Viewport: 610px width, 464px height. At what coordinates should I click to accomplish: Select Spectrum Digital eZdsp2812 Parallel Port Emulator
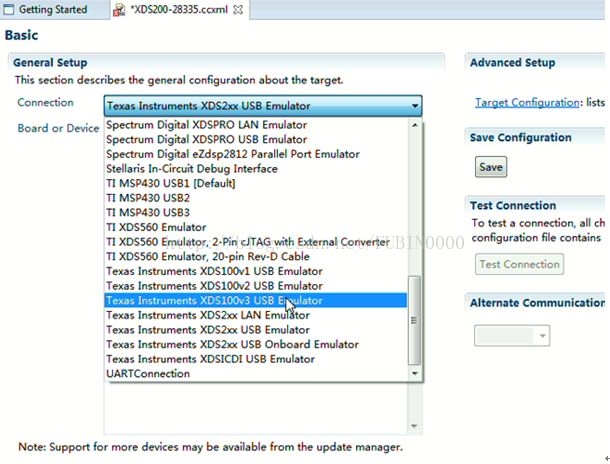point(256,154)
